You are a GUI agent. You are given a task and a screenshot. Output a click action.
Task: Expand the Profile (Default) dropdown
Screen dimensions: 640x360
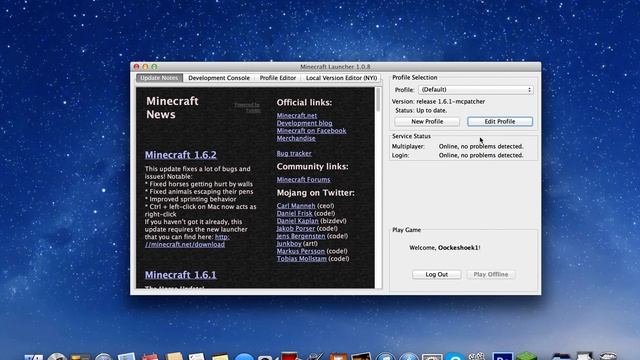pos(476,89)
